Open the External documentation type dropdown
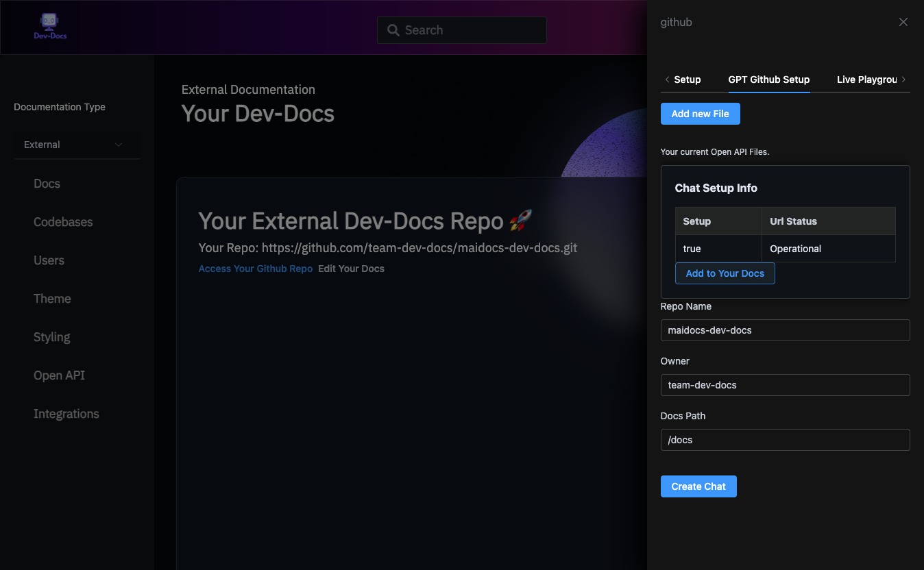 [x=77, y=145]
